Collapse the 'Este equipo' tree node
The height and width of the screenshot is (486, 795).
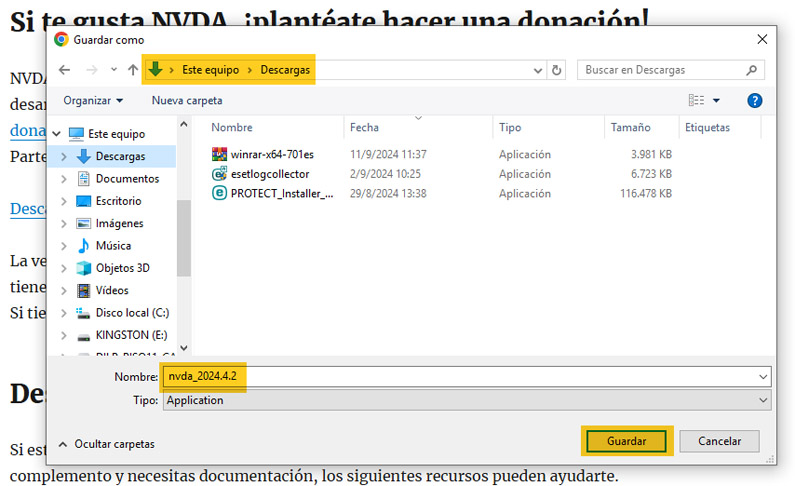pos(57,134)
